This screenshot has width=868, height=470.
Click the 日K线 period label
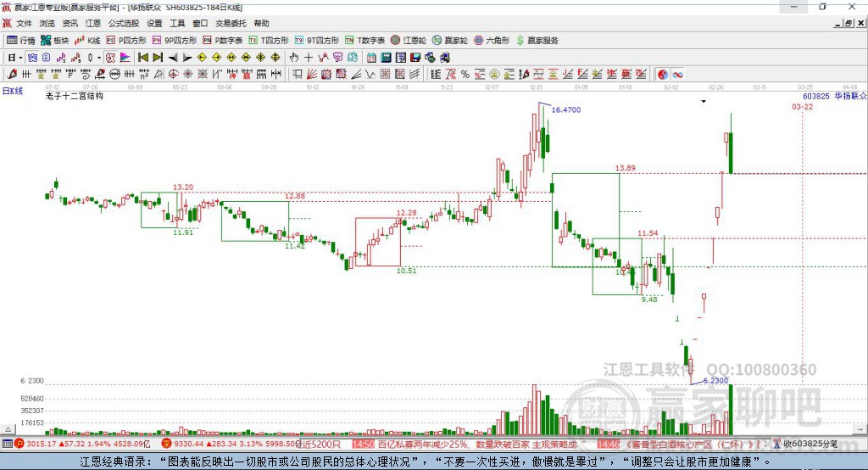point(14,91)
